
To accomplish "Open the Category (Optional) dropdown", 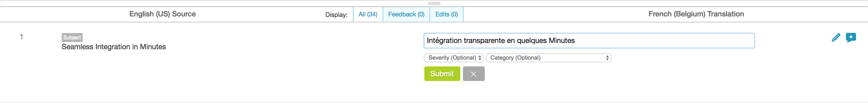I will click(x=548, y=58).
